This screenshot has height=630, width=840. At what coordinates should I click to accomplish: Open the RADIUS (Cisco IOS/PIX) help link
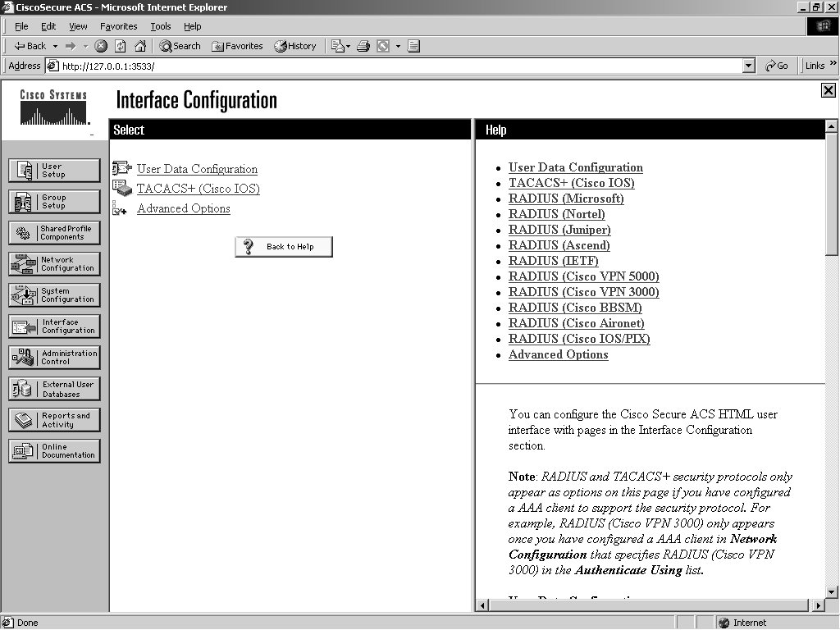[x=579, y=339]
